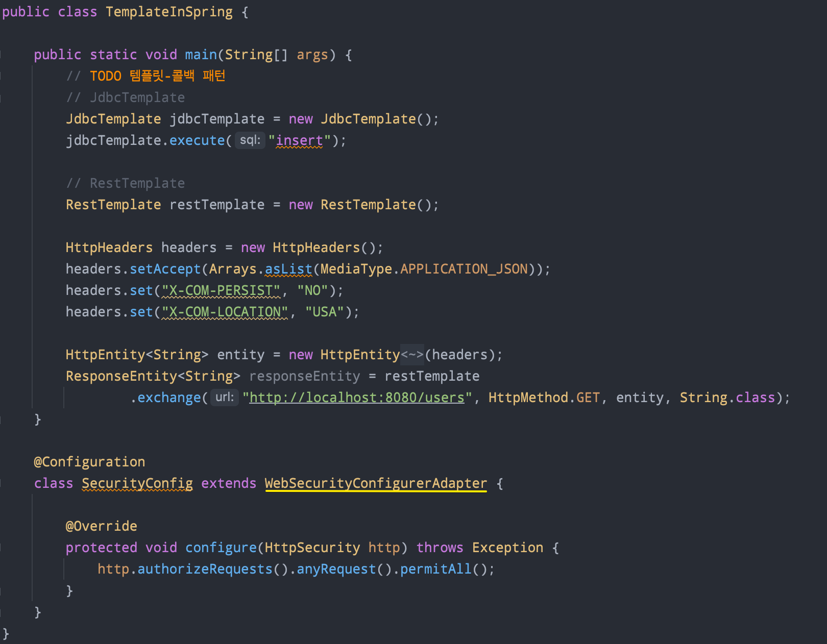Click 'throws' keyword in configure signature

440,548
